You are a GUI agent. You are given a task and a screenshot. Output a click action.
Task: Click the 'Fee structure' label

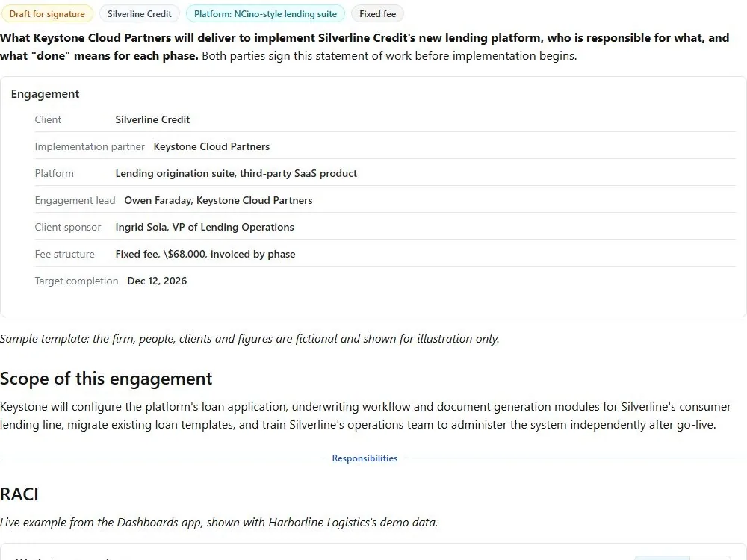(65, 255)
